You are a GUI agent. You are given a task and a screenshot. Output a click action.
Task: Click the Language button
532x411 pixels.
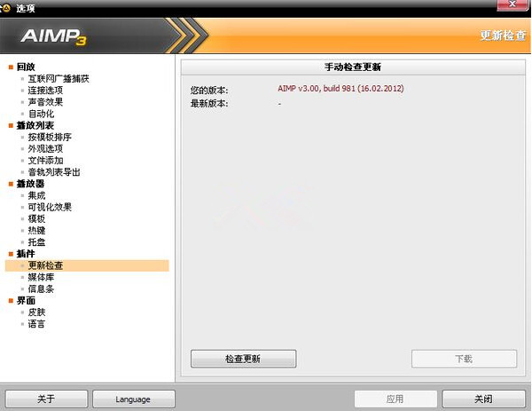pos(134,399)
